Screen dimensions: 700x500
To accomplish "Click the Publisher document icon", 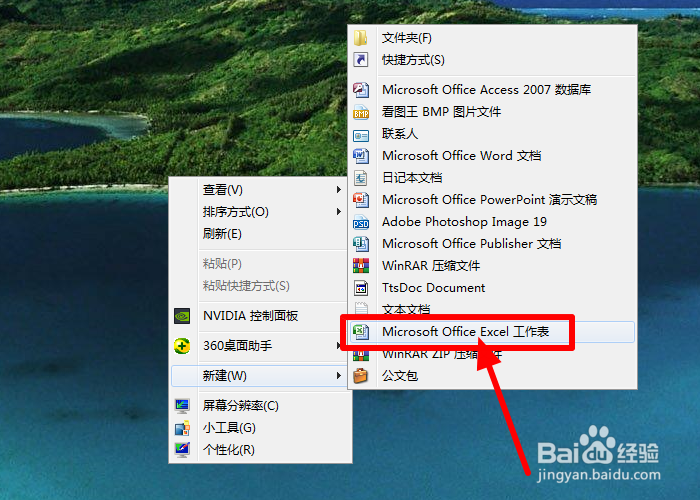I will pyautogui.click(x=361, y=244).
